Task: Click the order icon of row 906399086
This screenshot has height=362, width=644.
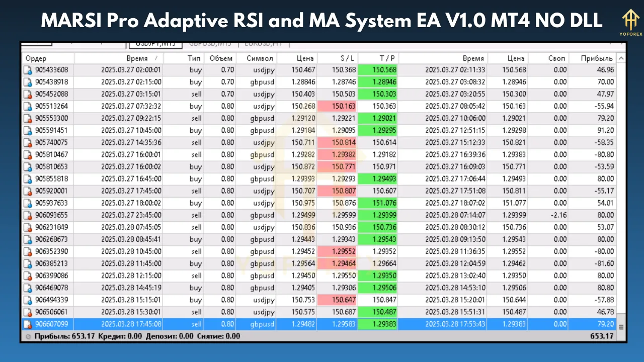Action: point(29,276)
